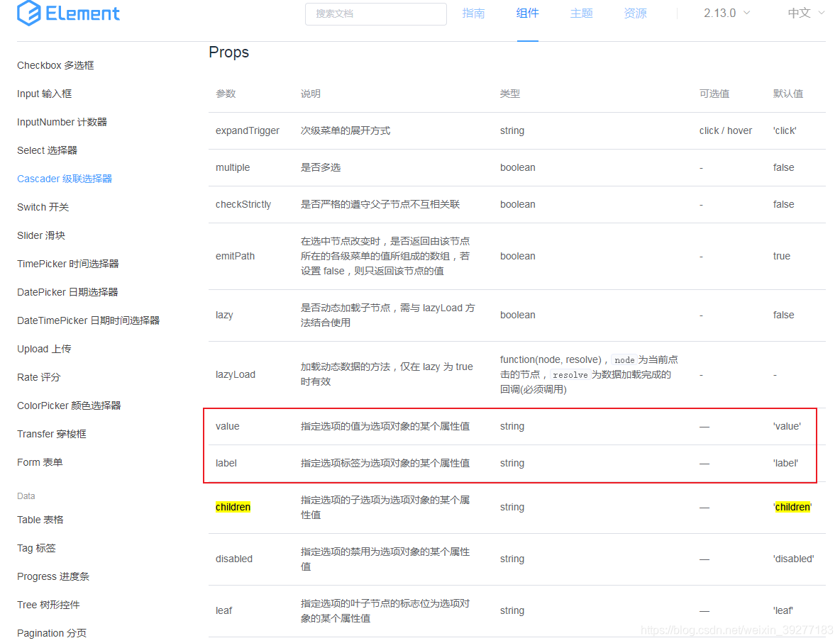
Task: Open Slider 滑块 documentation
Action: [x=39, y=235]
